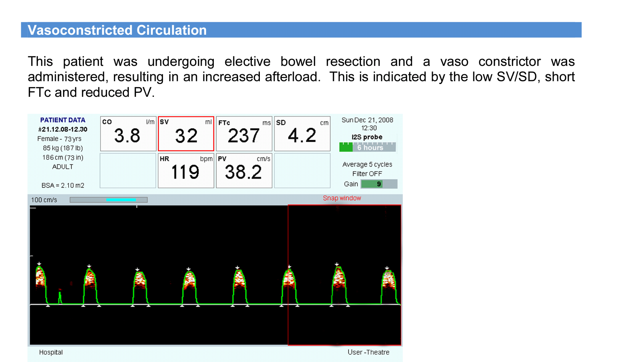Click the 100 cm/s scale label

(44, 200)
